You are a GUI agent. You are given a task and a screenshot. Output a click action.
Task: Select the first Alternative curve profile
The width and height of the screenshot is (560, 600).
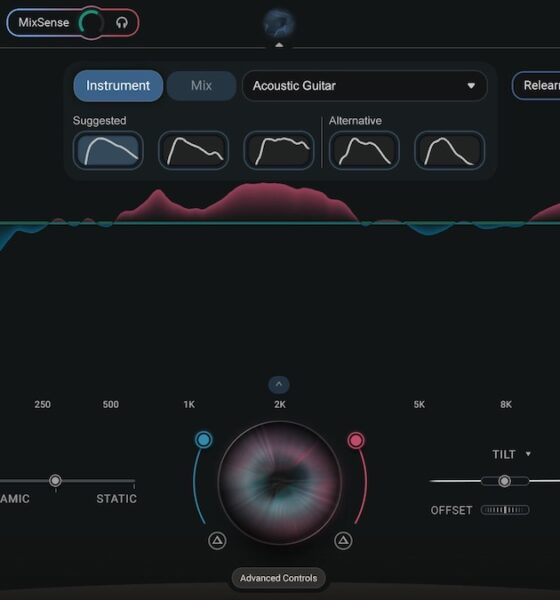click(364, 150)
